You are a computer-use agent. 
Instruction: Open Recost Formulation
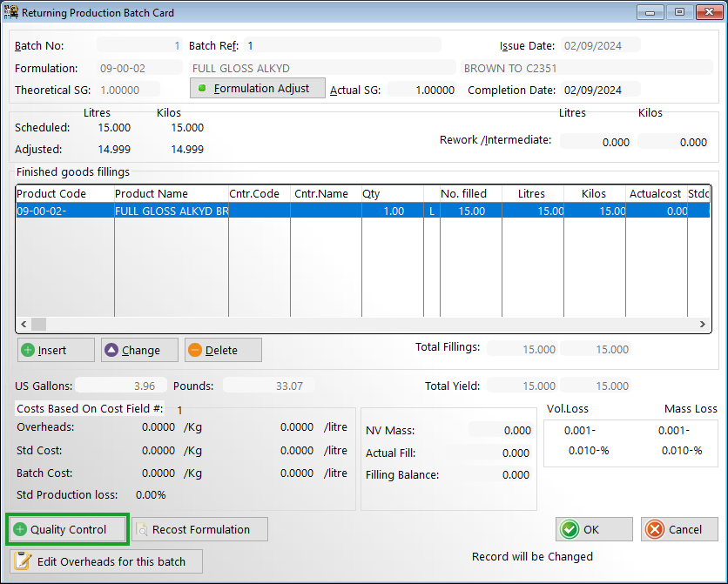199,529
